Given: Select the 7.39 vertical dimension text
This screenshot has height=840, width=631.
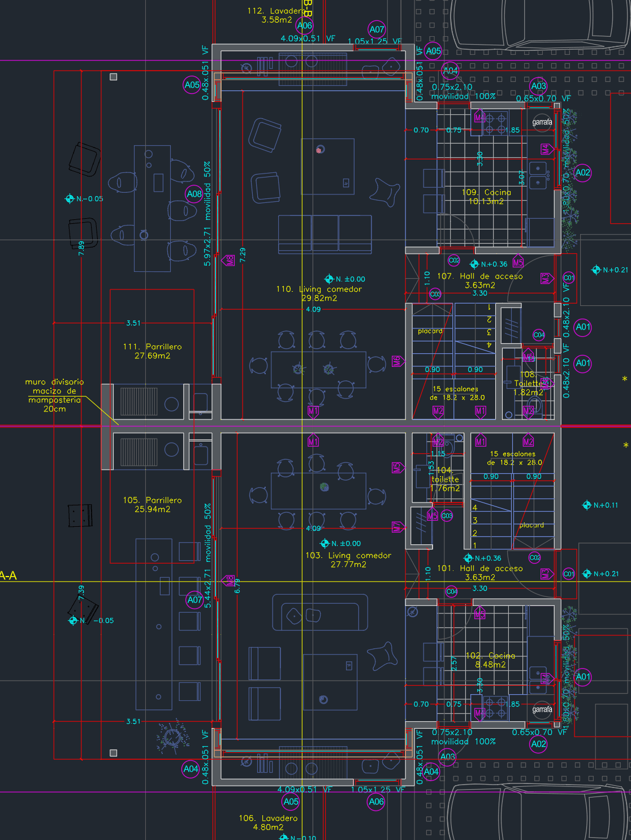Looking at the screenshot, I should point(81,592).
